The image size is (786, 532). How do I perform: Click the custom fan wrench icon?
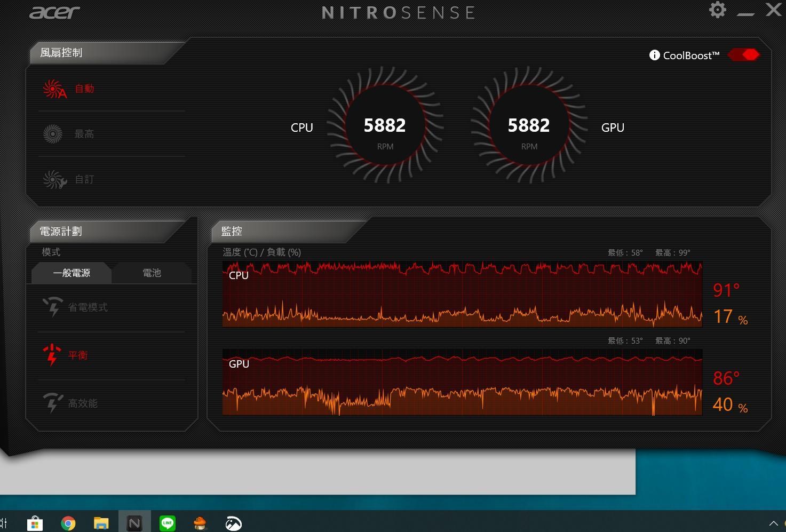(54, 180)
